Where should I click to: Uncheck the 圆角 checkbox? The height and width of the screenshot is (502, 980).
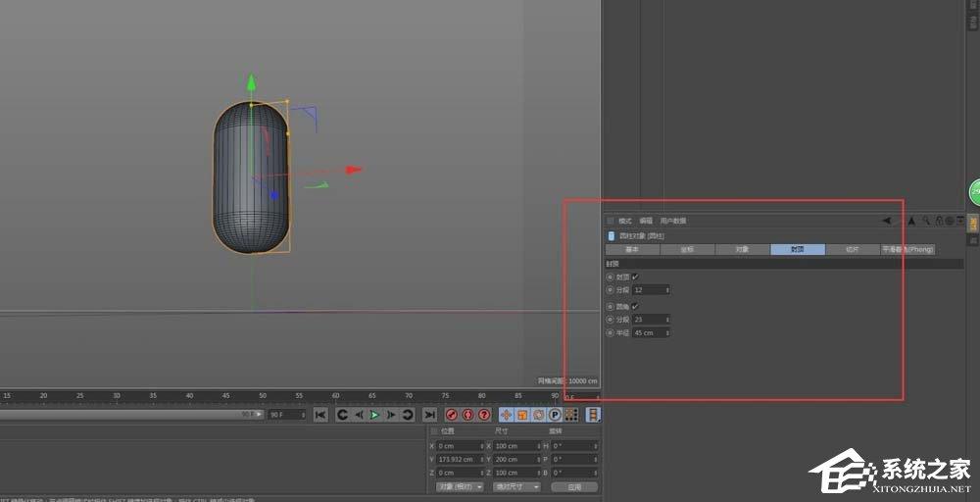click(x=636, y=306)
